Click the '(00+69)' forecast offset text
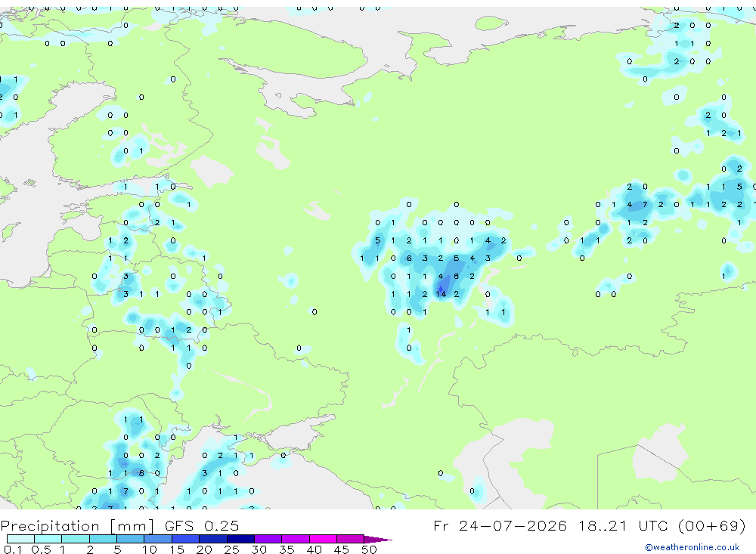Screen dimensions: 756x554 coord(711,525)
